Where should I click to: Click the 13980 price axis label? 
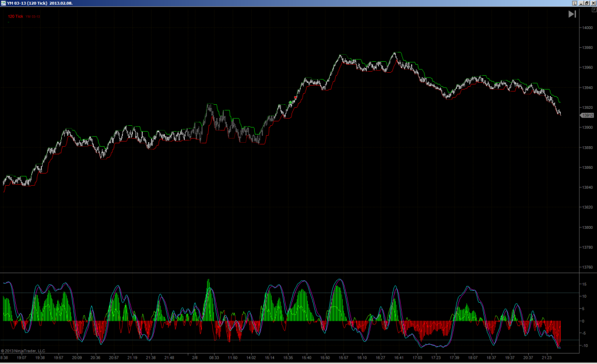pos(588,48)
